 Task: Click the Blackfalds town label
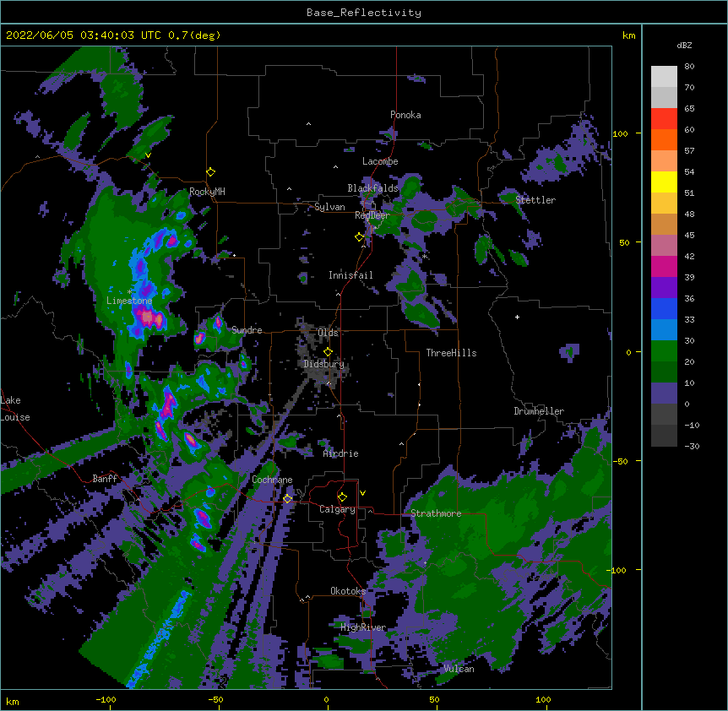pos(372,188)
